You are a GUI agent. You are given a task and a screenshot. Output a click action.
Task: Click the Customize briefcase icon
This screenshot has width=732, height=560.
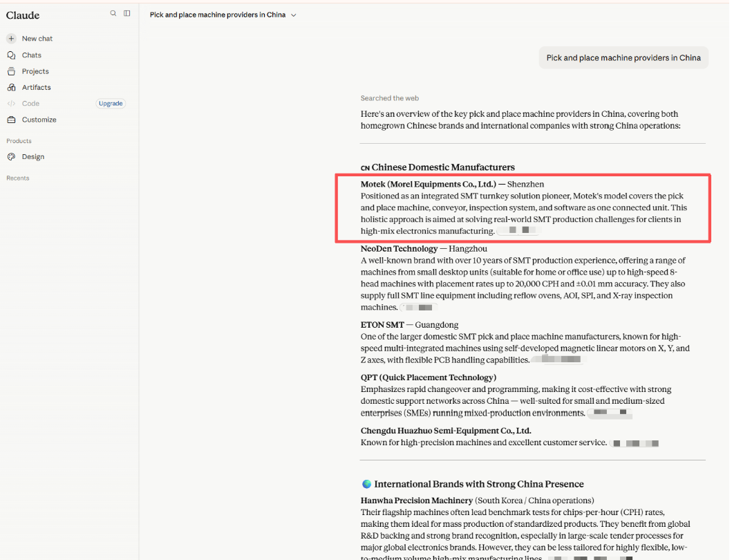(12, 120)
